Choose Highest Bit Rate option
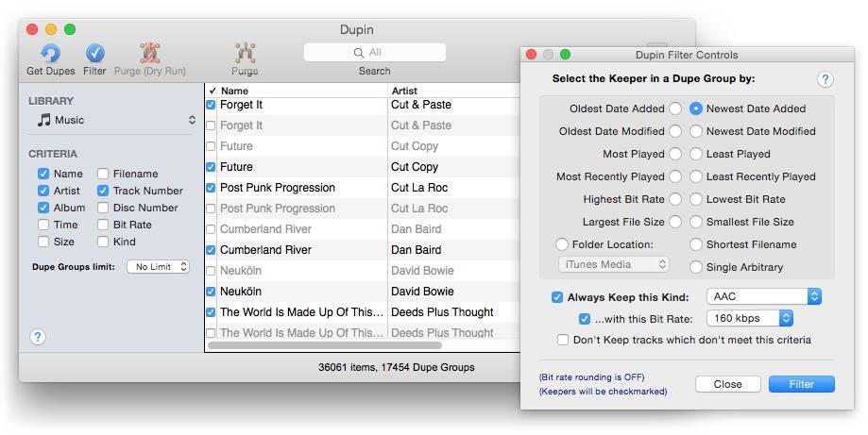 click(x=675, y=199)
